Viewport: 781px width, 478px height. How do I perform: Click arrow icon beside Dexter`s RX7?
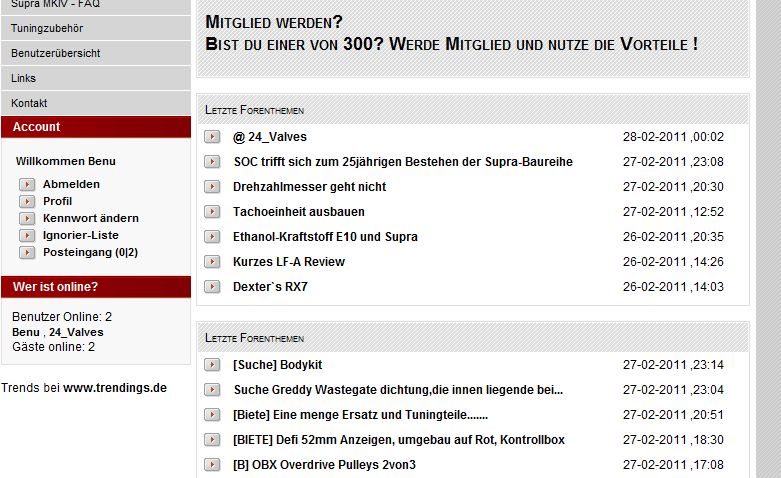(x=212, y=286)
